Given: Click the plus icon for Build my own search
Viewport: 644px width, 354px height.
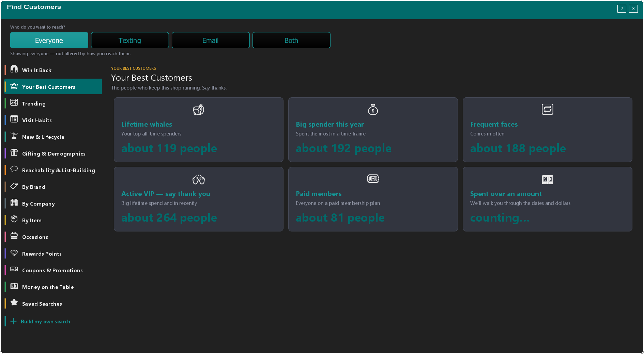Looking at the screenshot, I should (x=13, y=321).
